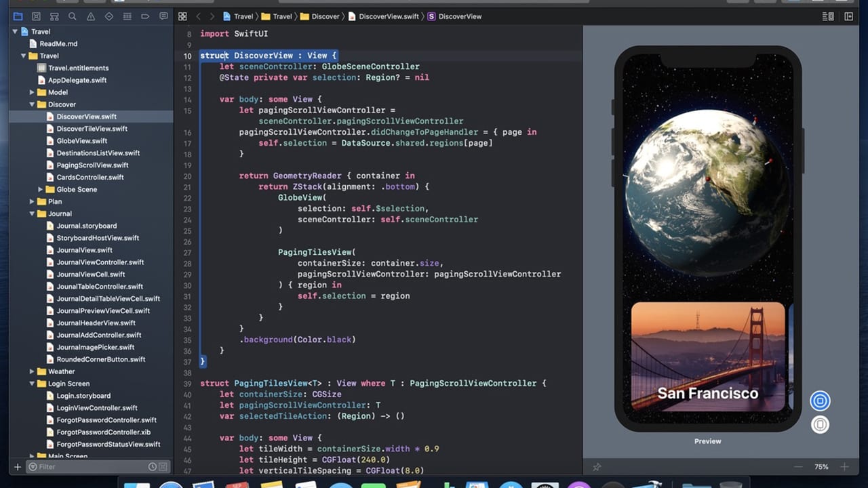Select Travel.entitlements file
This screenshot has height=488, width=868.
click(x=78, y=68)
